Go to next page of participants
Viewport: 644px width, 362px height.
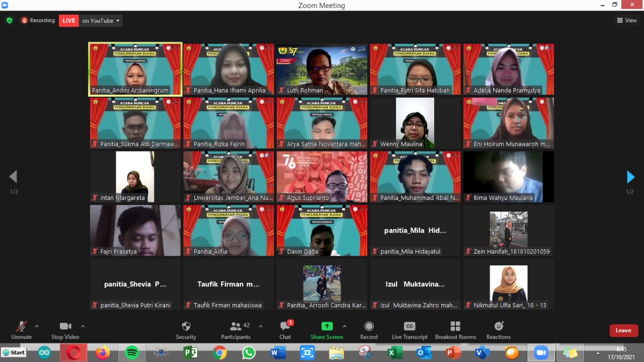[630, 177]
